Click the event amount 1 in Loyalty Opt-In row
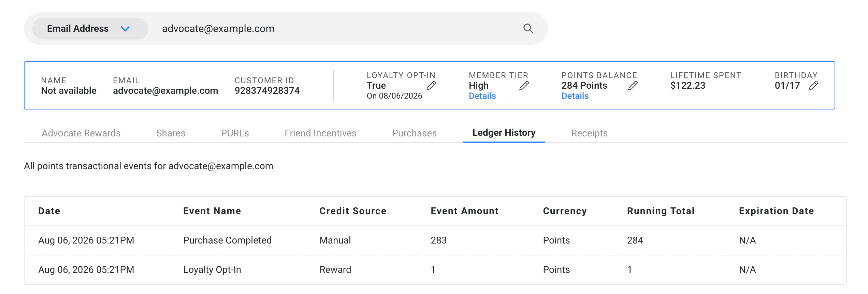Screen dimensions: 868x294 coord(433,270)
